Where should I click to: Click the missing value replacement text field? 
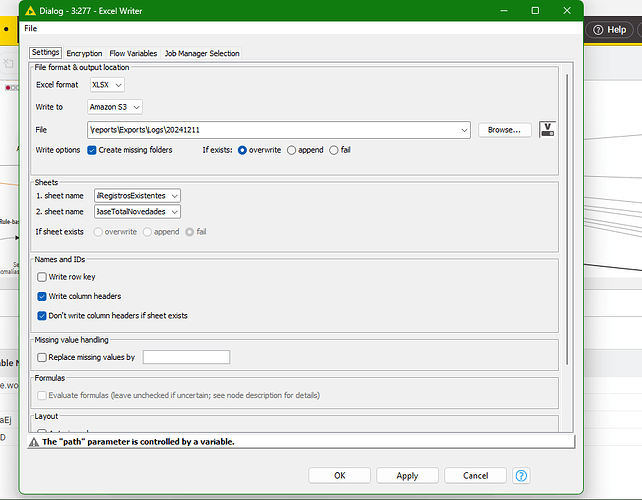(186, 357)
